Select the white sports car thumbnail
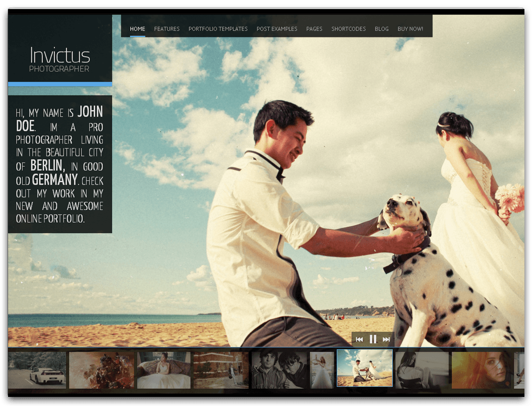532x406 pixels. coord(37,370)
